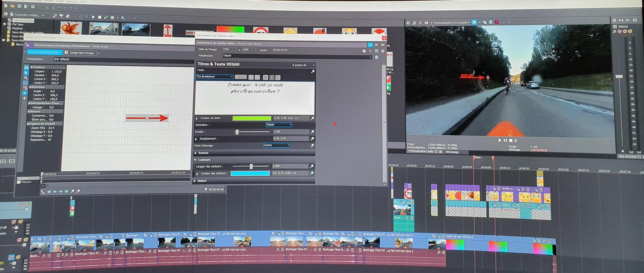Collapse the Position property group
The height and width of the screenshot is (273, 644).
pyautogui.click(x=32, y=67)
